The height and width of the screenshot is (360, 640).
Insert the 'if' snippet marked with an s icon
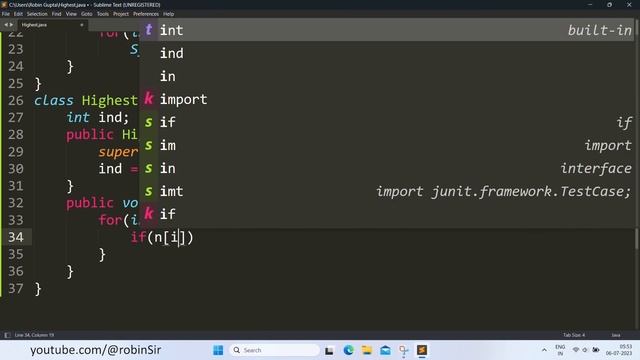coord(388,122)
